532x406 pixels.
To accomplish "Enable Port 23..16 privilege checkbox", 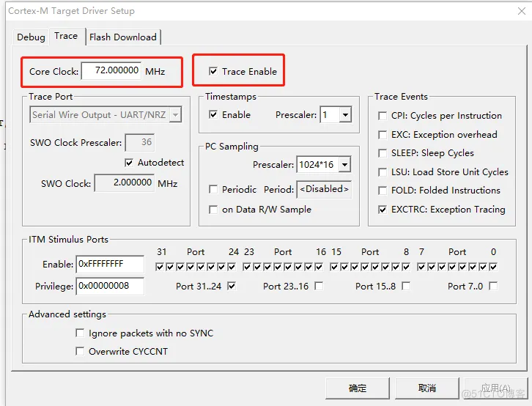I will pyautogui.click(x=319, y=287).
